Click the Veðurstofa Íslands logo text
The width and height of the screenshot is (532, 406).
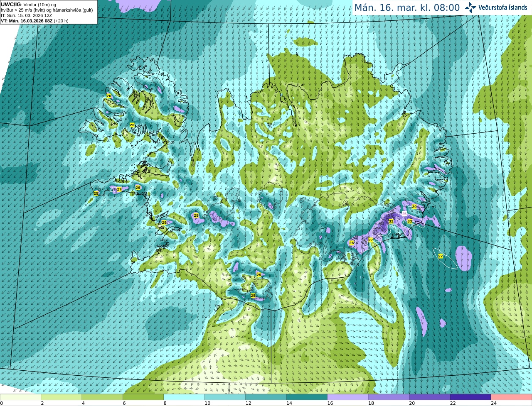click(x=503, y=7)
